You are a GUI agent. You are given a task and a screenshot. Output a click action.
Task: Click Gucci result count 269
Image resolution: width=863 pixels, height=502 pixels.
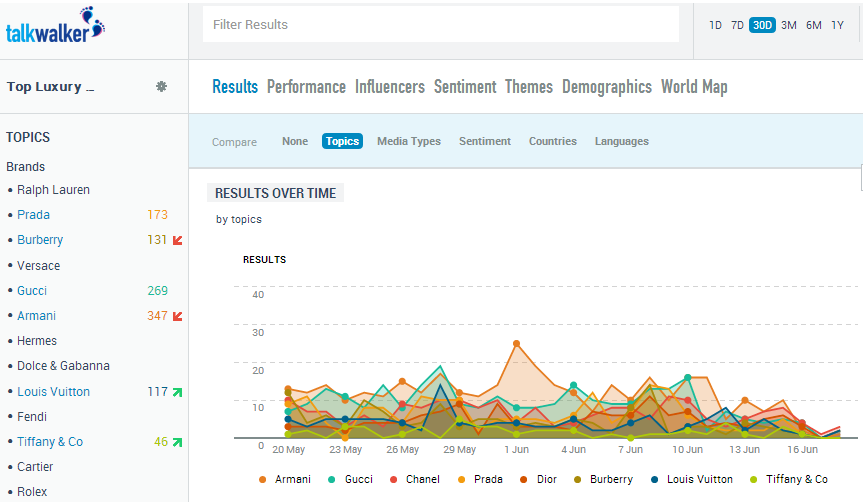(157, 291)
